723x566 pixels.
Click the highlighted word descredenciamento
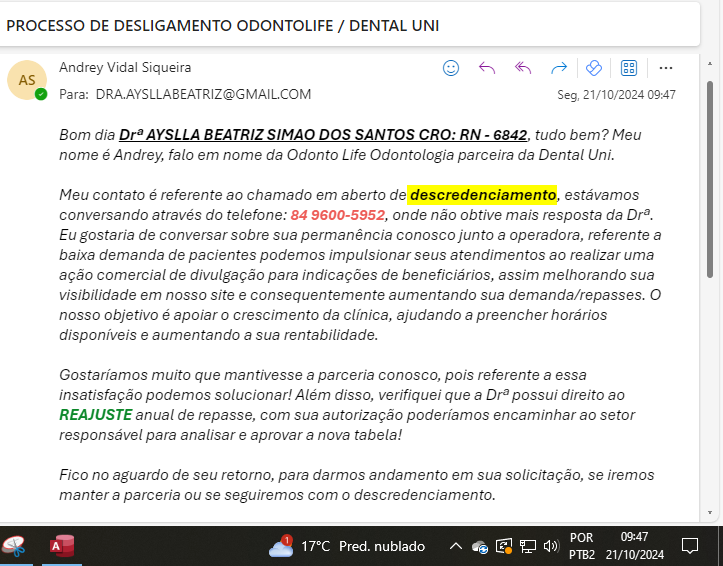point(482,195)
